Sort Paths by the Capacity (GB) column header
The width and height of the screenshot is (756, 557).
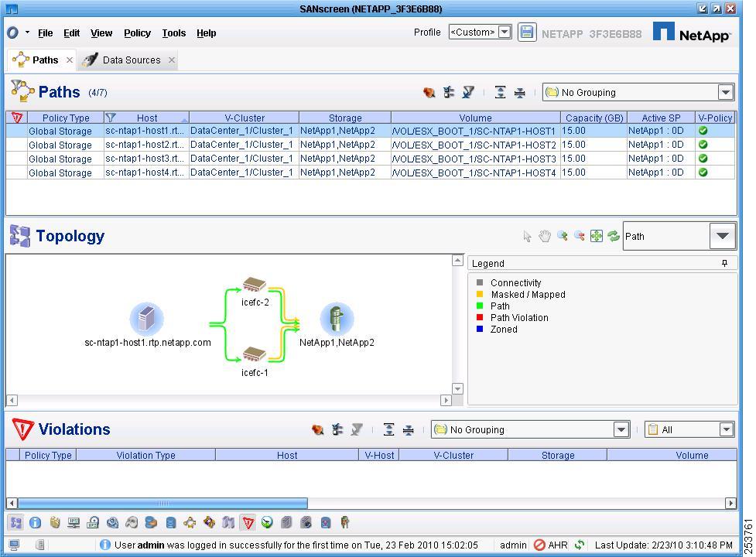pyautogui.click(x=594, y=118)
